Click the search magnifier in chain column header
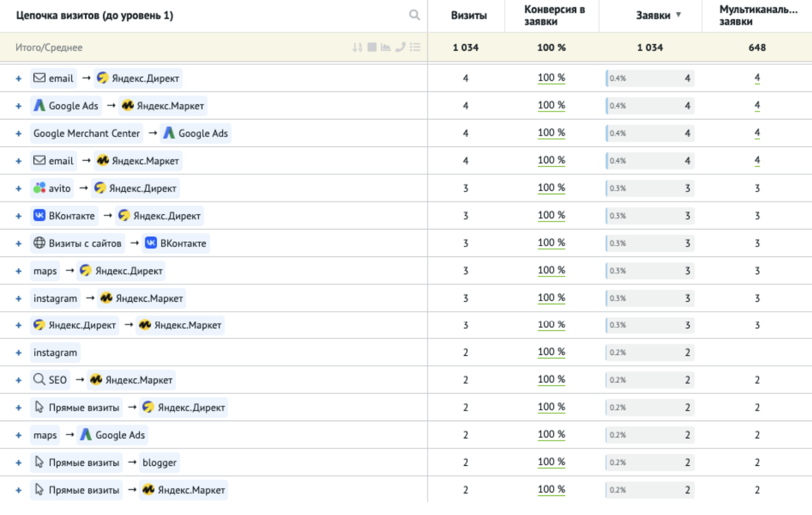This screenshot has height=515, width=812. [414, 15]
